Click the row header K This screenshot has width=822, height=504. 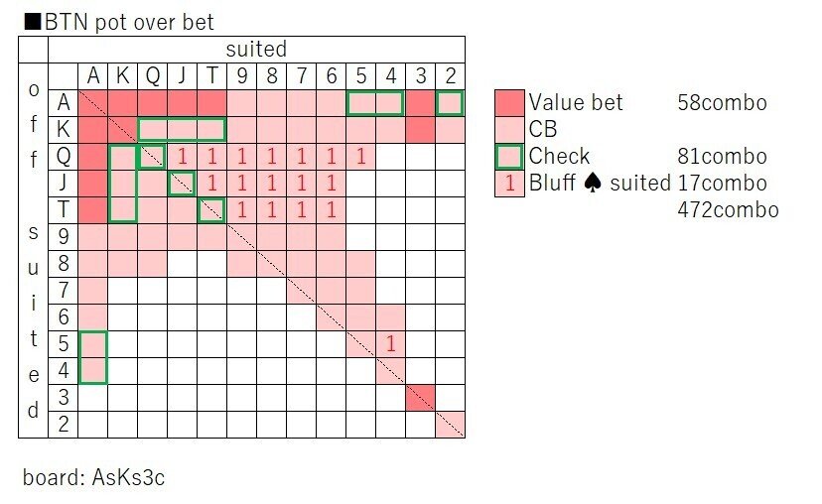pos(63,129)
